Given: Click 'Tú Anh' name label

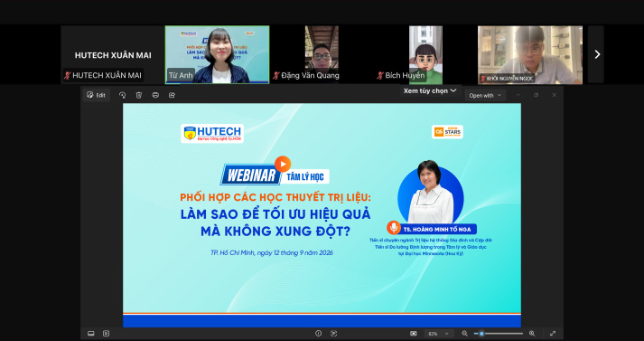Looking at the screenshot, I should [181, 76].
